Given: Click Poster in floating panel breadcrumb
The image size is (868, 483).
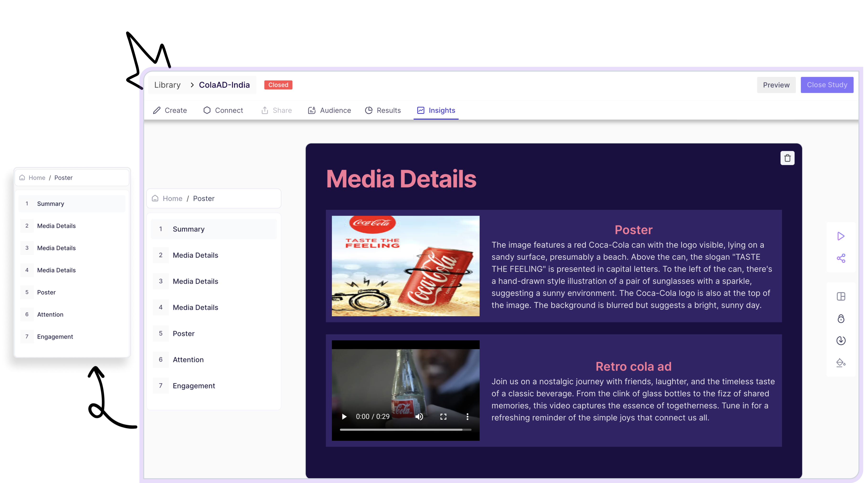Looking at the screenshot, I should [63, 178].
